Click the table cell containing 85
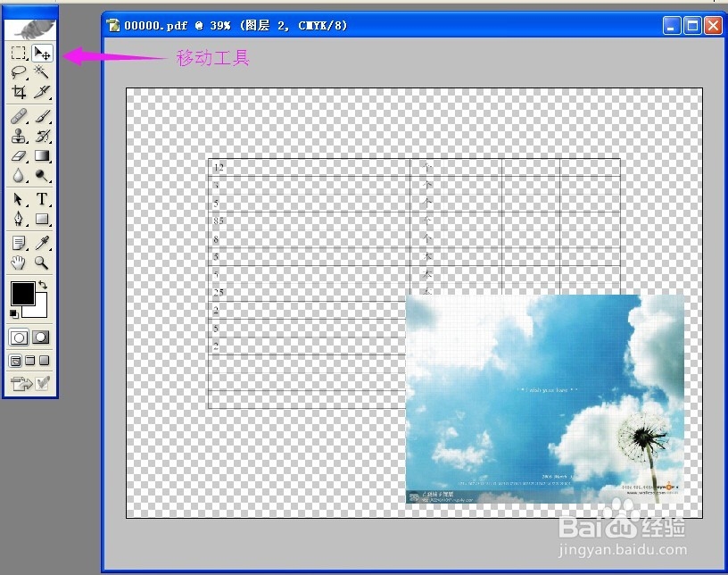Viewport: 728px width, 575px height. 310,221
